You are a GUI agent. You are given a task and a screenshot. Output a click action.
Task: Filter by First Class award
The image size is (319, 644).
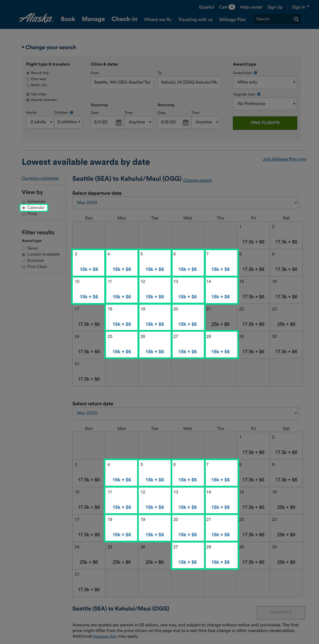pos(24,267)
